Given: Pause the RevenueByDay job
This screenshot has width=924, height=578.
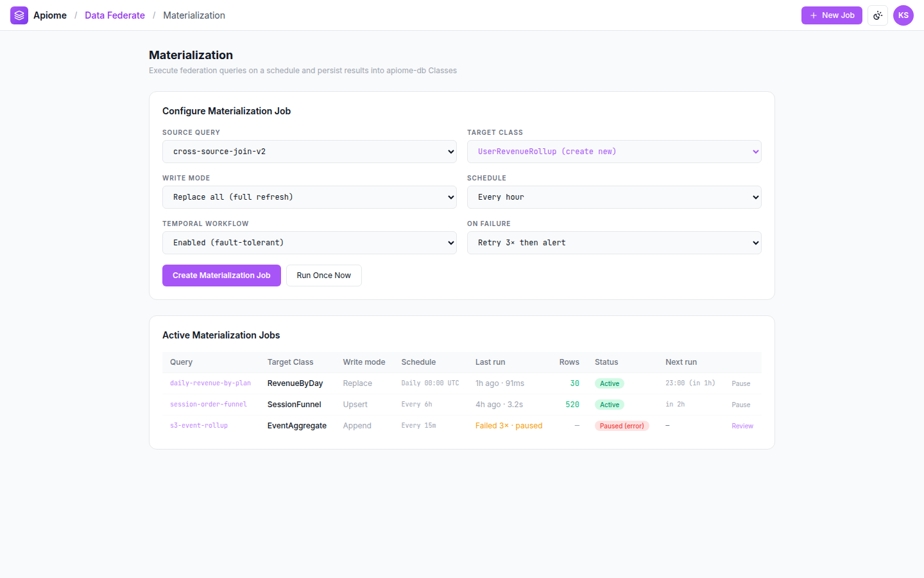Looking at the screenshot, I should tap(741, 383).
